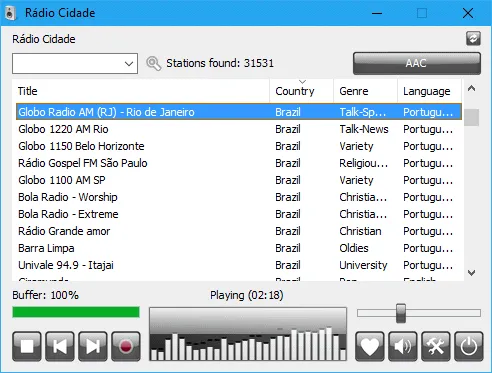Click Brazil country in Globo 1100 AM SP row
Image resolution: width=492 pixels, height=373 pixels.
[288, 180]
